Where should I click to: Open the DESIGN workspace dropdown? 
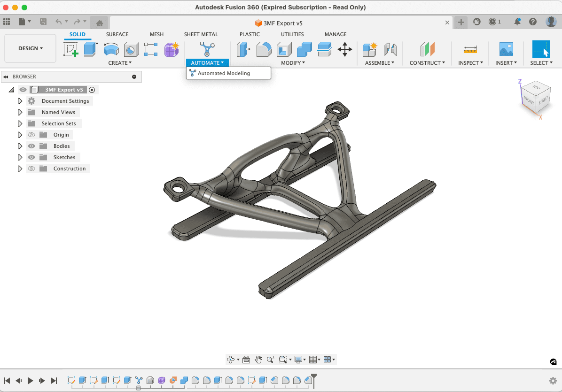31,48
